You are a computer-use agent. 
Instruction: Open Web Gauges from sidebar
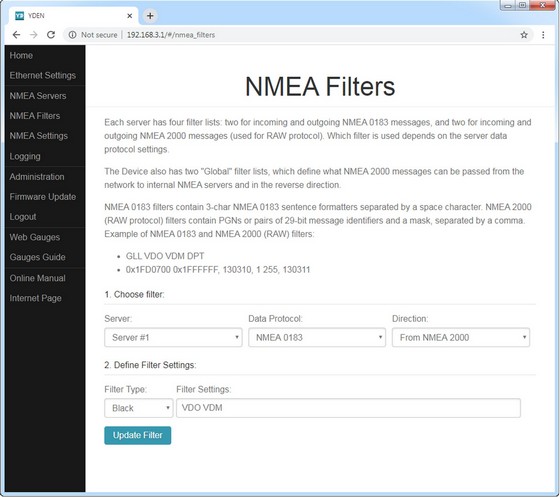point(35,237)
